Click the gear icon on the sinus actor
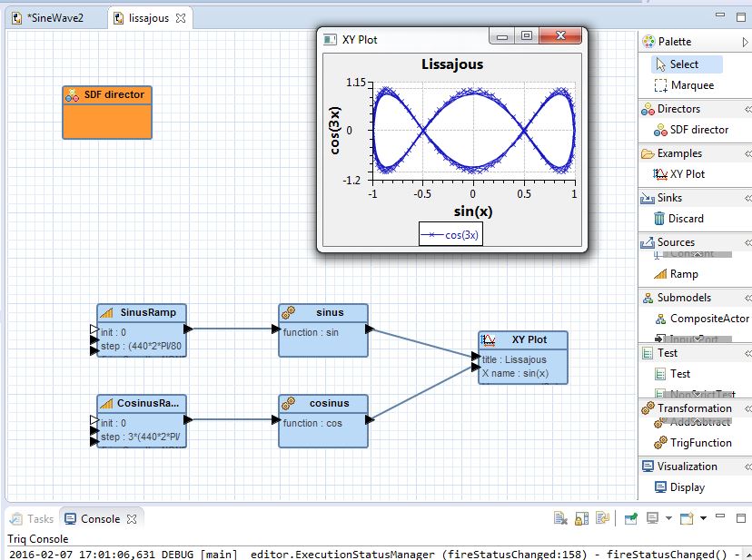The height and width of the screenshot is (560, 752). (289, 312)
